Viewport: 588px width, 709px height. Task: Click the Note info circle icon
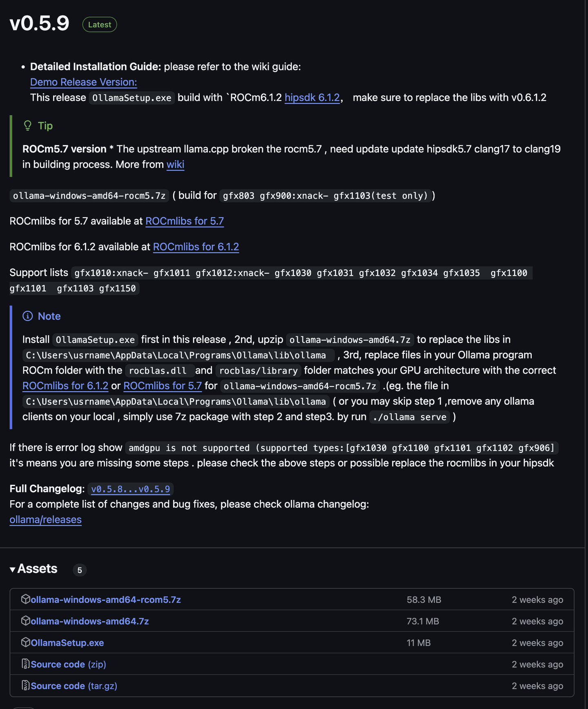coord(27,316)
